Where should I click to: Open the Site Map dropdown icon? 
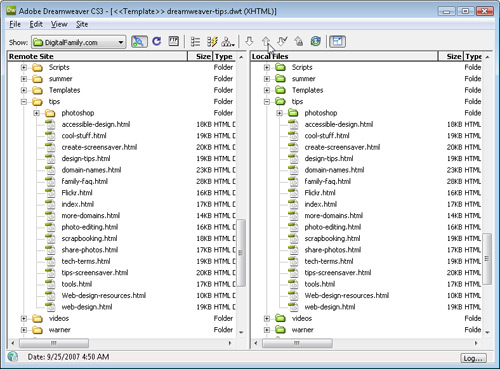coord(228,42)
